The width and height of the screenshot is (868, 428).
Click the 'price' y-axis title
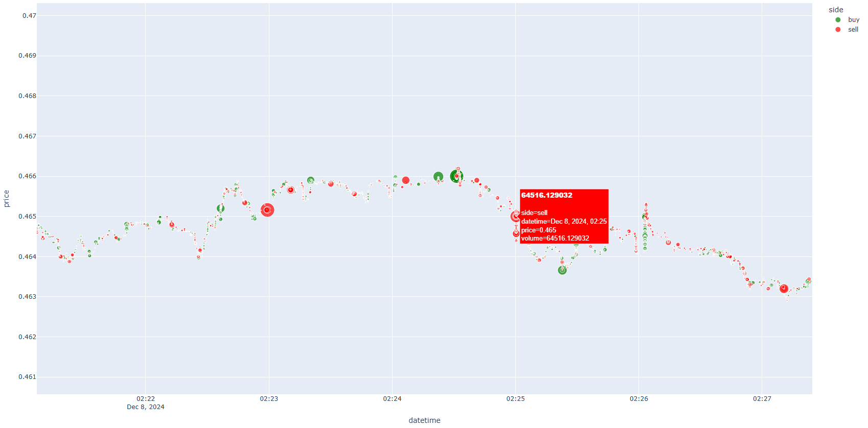click(7, 198)
